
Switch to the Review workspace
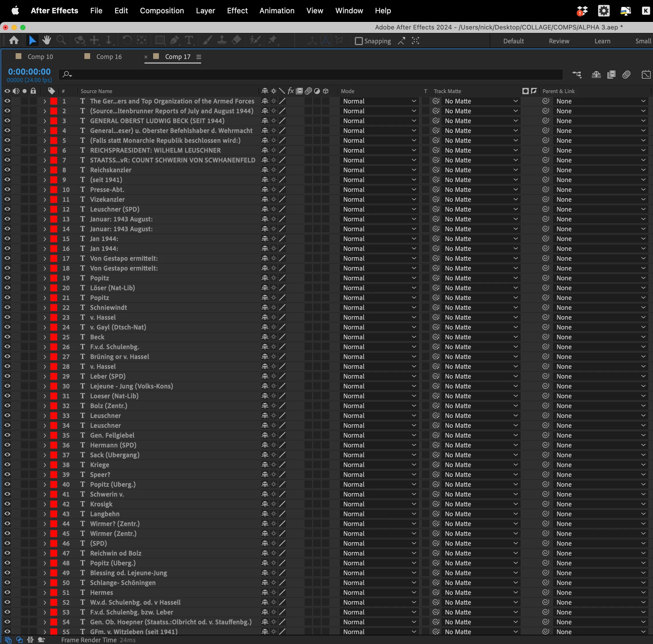pyautogui.click(x=559, y=41)
